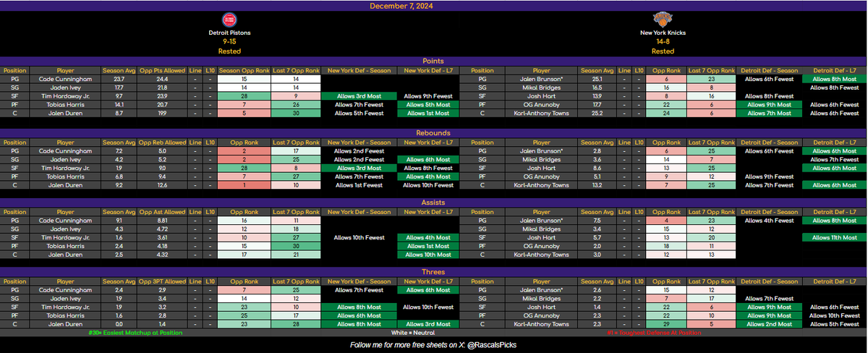Click Jalen Duren's rank 30 cell in Points

click(x=297, y=113)
